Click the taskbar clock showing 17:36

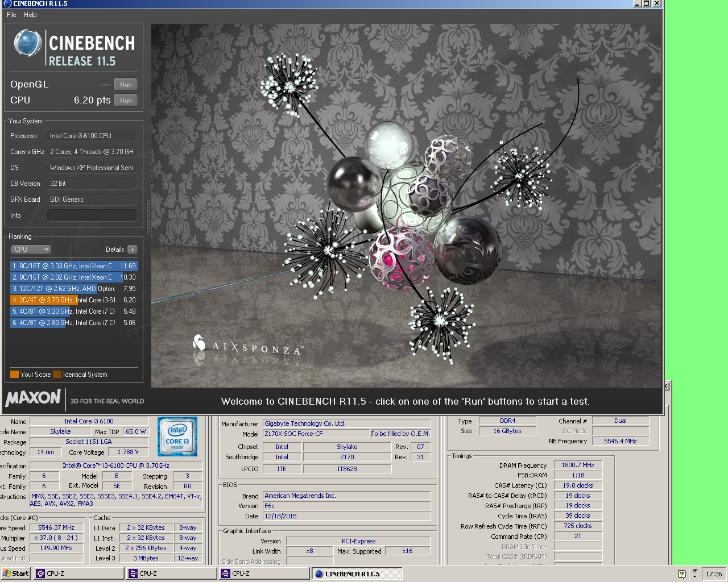714,574
